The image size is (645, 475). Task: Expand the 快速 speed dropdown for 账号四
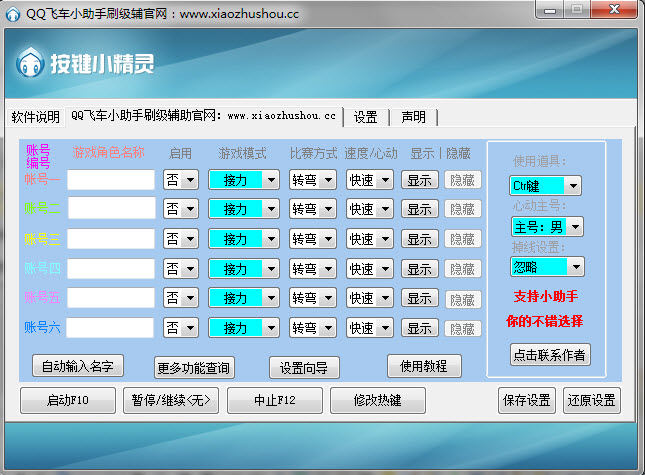(370, 269)
